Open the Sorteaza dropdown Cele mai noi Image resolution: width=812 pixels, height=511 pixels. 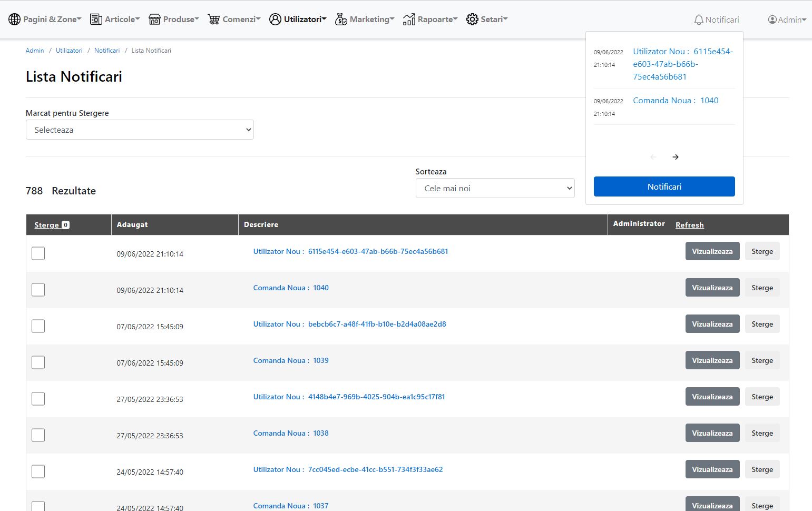pos(495,188)
